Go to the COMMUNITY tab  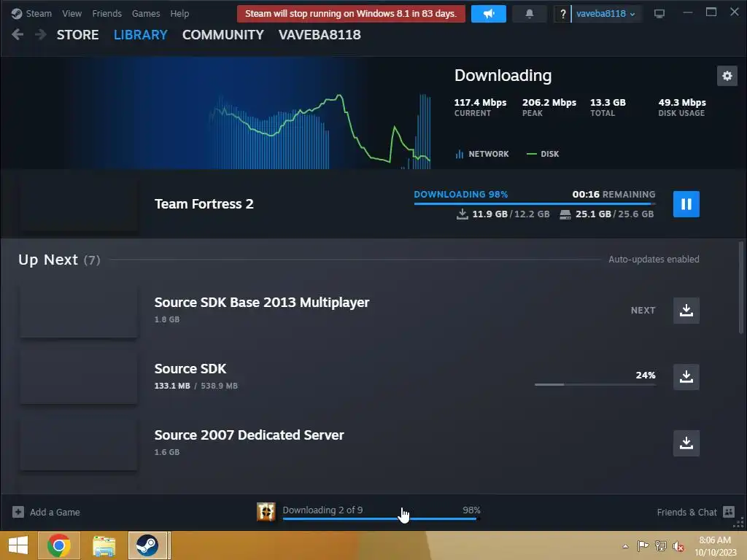click(x=223, y=35)
